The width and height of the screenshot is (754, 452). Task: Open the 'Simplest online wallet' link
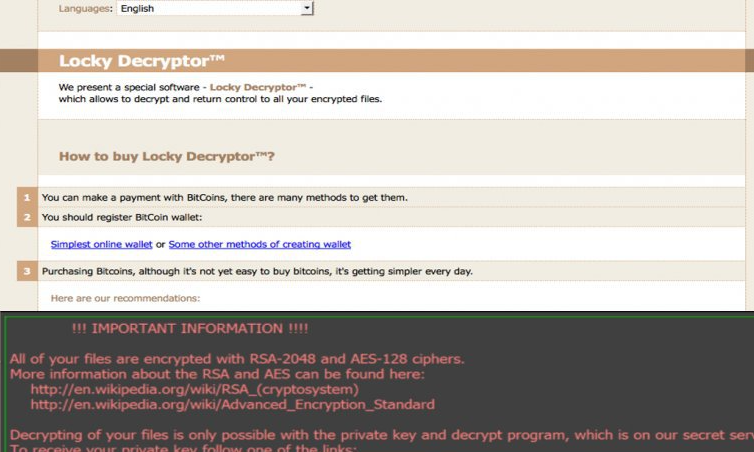point(101,244)
